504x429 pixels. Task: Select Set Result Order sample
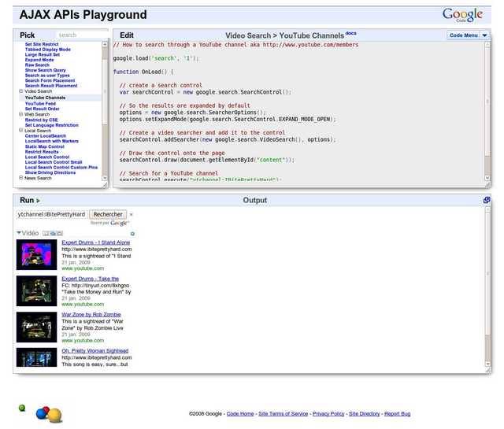pyautogui.click(x=42, y=109)
